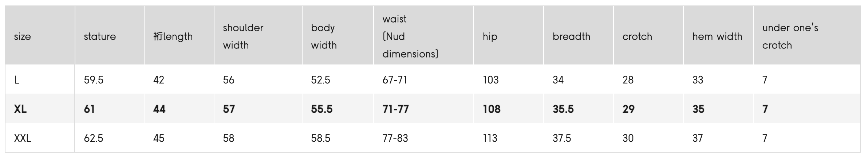868x161 pixels.
Task: Click the "waist (Nud dimensions)" header
Action: pos(410,36)
